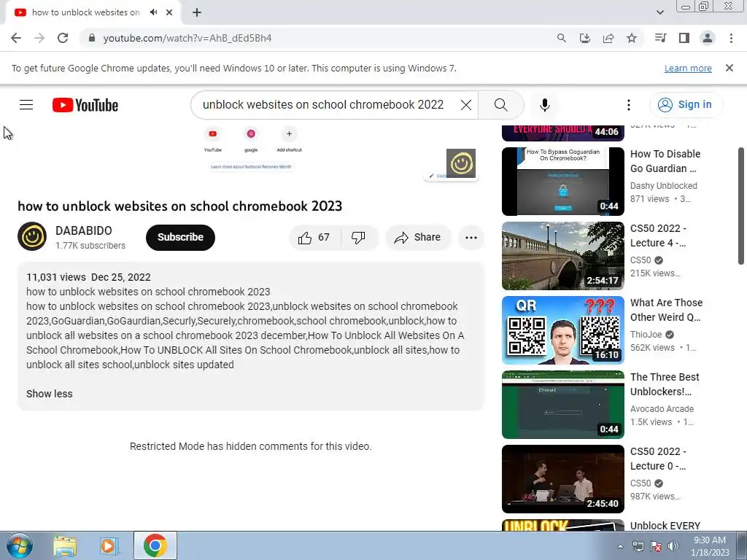Clear the YouTube search query
Image resolution: width=747 pixels, height=560 pixels.
click(x=466, y=105)
